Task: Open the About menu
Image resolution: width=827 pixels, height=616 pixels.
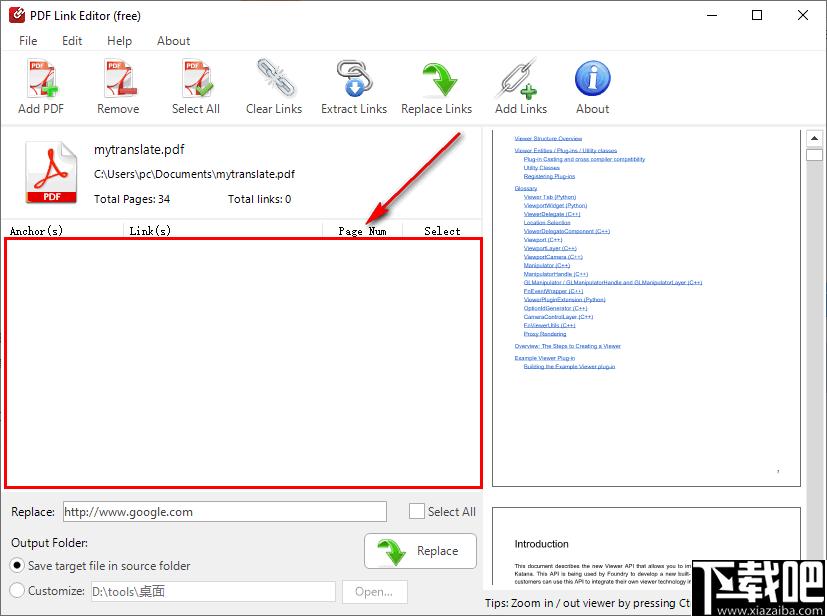Action: coord(174,41)
